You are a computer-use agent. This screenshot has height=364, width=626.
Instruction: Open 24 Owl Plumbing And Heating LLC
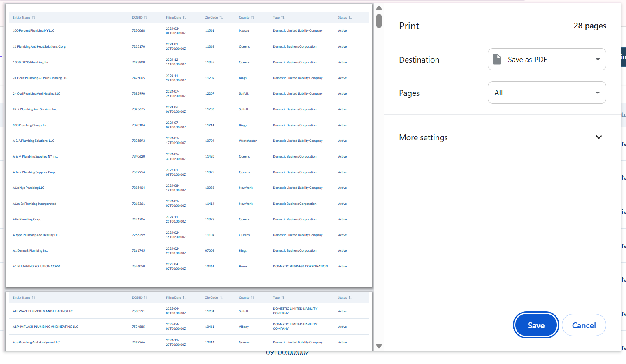click(37, 93)
